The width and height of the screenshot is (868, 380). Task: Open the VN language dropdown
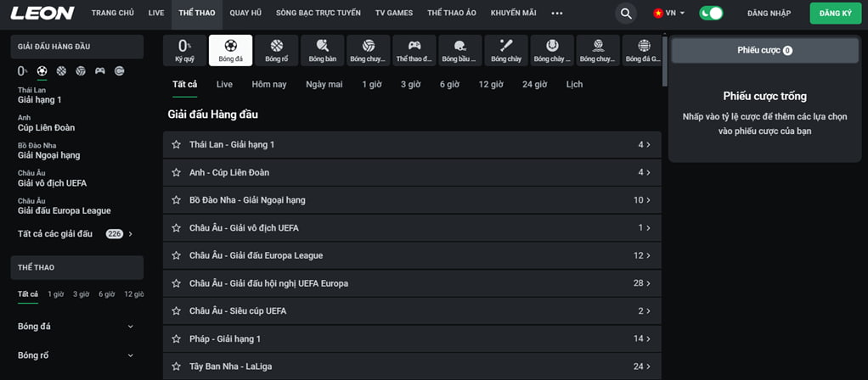[668, 14]
